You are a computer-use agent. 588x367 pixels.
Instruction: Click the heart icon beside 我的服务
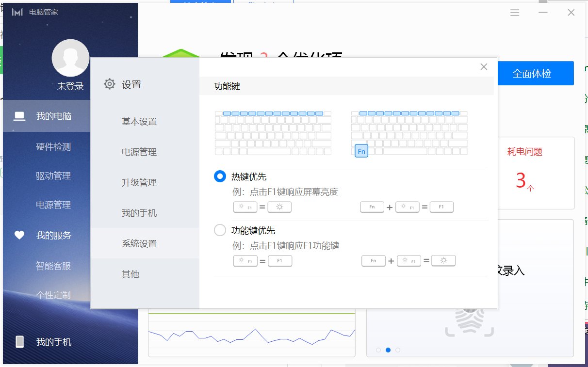pyautogui.click(x=19, y=235)
